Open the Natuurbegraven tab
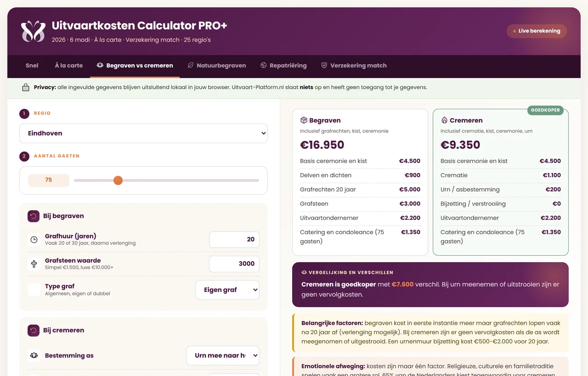Screen dimensions: 588x376 pos(217,65)
